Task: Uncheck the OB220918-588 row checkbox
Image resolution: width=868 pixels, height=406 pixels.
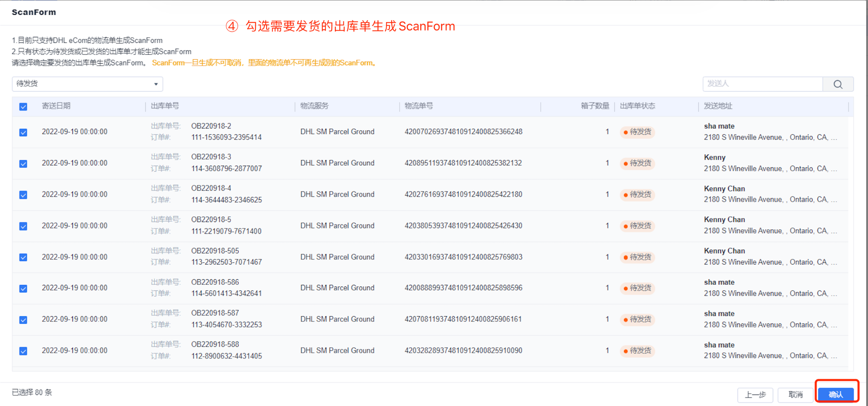Action: [23, 351]
